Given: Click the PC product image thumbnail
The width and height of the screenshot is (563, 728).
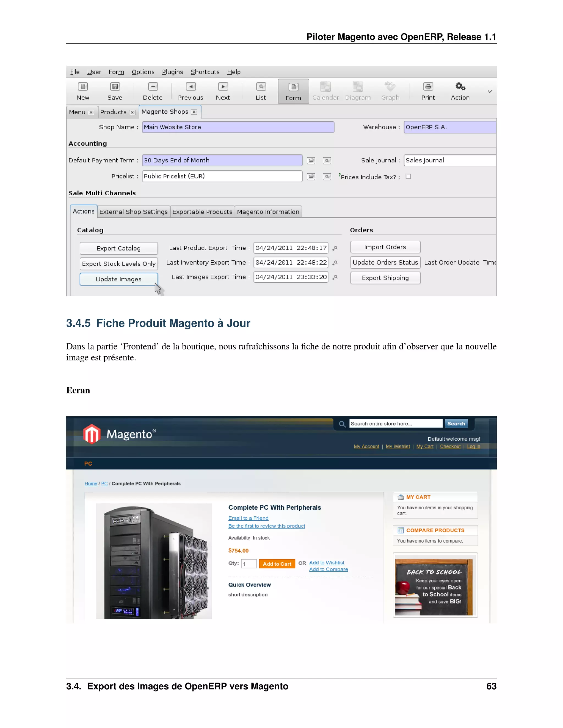Looking at the screenshot, I should coord(154,561).
